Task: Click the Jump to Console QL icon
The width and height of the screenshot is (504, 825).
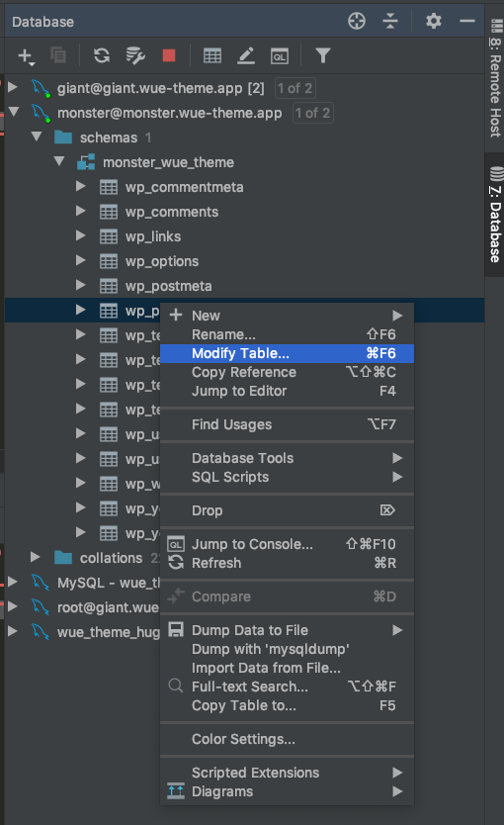Action: (x=176, y=544)
